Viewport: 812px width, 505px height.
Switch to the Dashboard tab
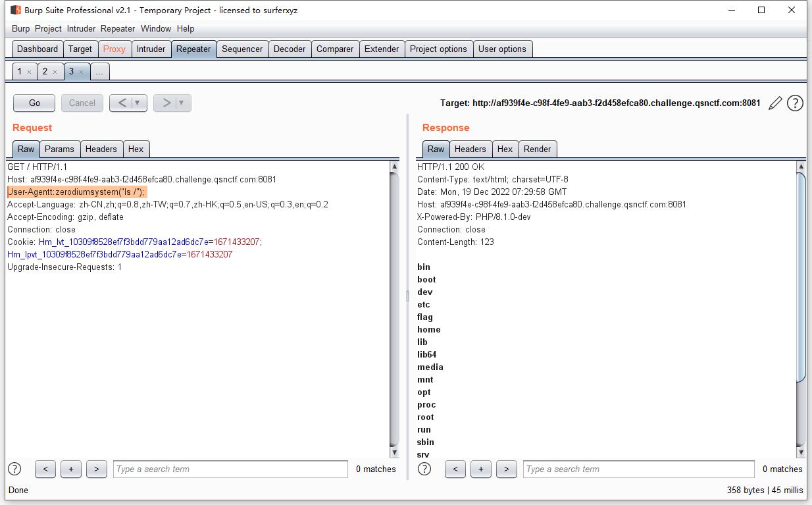click(x=38, y=49)
